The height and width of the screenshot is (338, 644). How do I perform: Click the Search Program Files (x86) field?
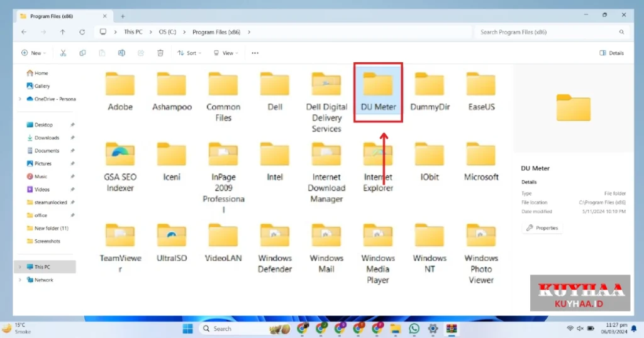point(552,32)
